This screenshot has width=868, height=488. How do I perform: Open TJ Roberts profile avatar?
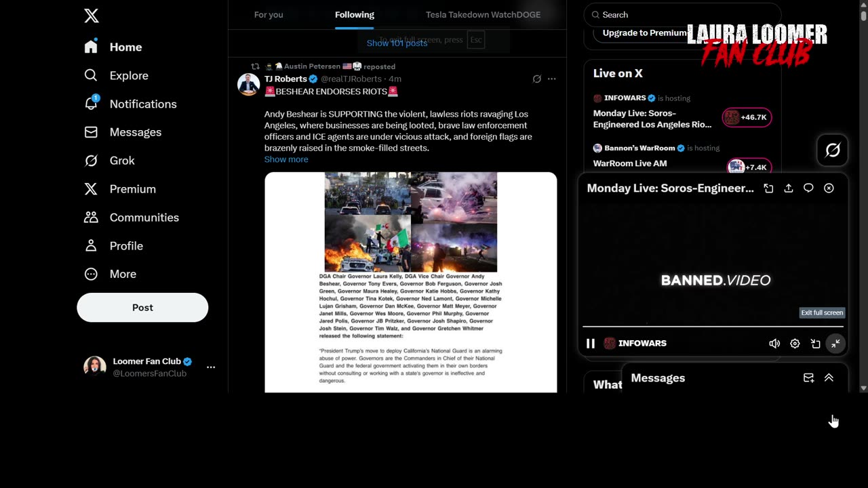(248, 85)
